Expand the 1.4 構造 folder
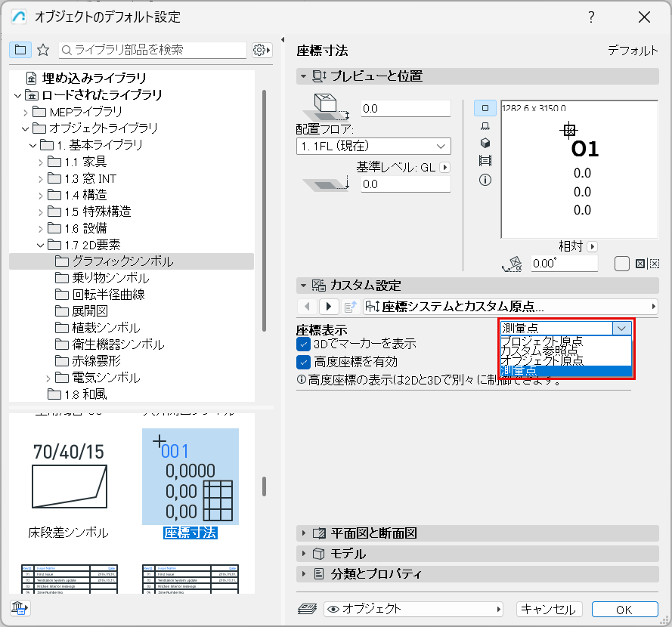Image resolution: width=672 pixels, height=627 pixels. [40, 196]
